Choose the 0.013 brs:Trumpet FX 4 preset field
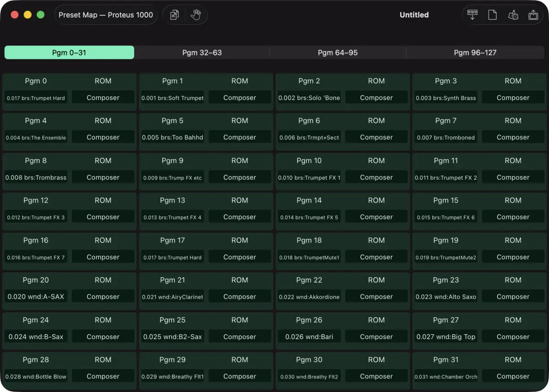Image resolution: width=549 pixels, height=392 pixels. [172, 217]
